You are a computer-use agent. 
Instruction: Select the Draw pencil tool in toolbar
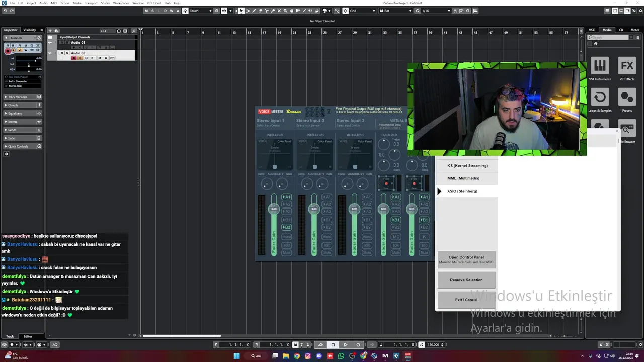[254, 11]
